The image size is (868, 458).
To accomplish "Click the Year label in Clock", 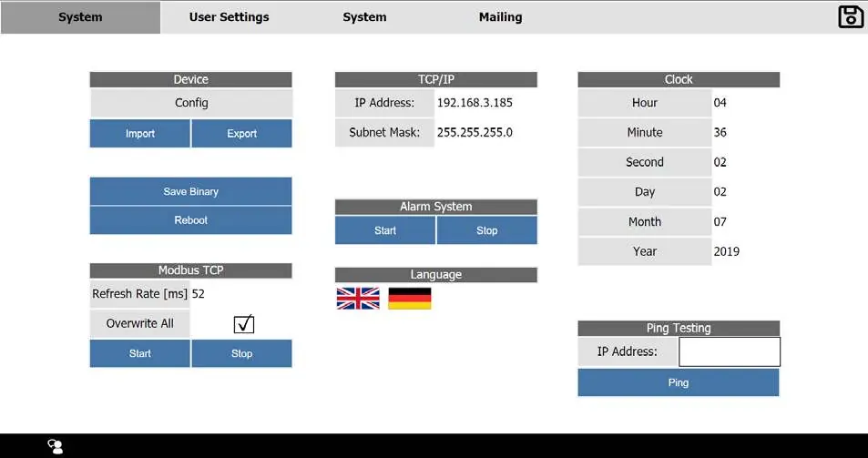I will (645, 251).
